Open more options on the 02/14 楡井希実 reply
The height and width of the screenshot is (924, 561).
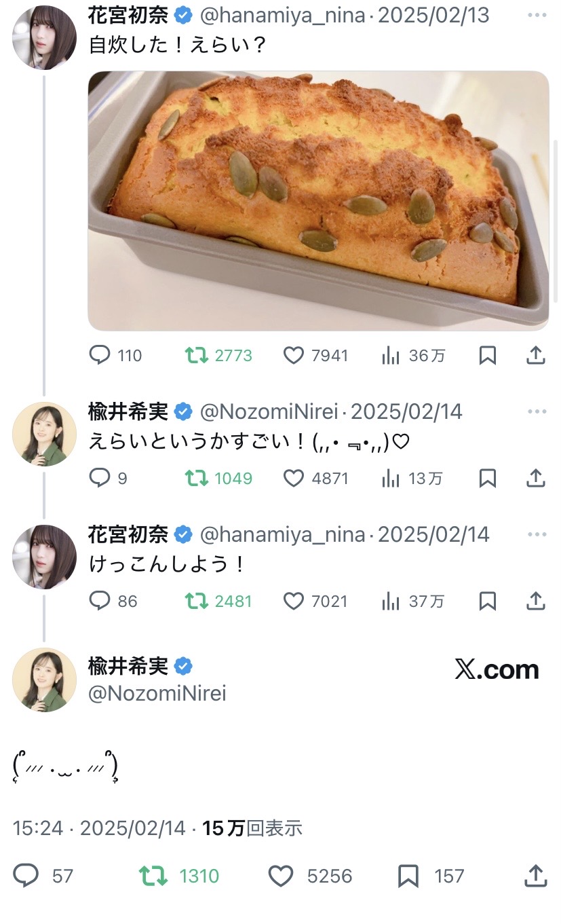coord(537,411)
